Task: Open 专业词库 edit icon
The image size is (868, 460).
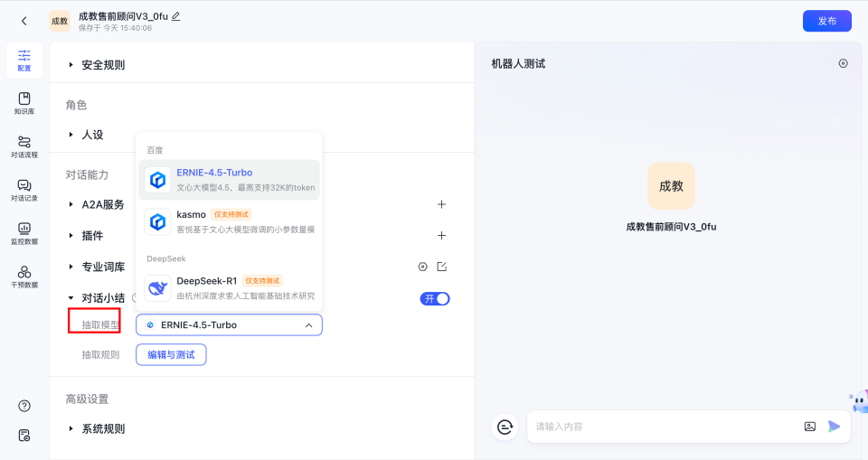Action: coord(442,267)
